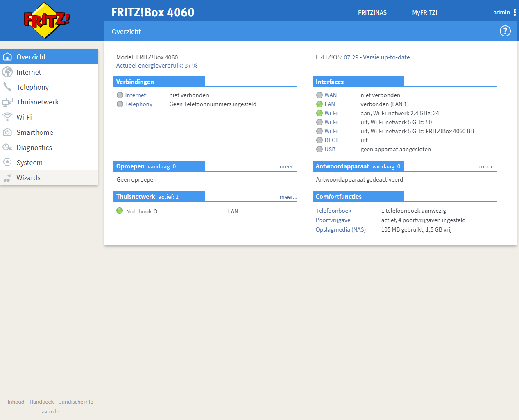Open the admin three-dot menu

pos(514,12)
